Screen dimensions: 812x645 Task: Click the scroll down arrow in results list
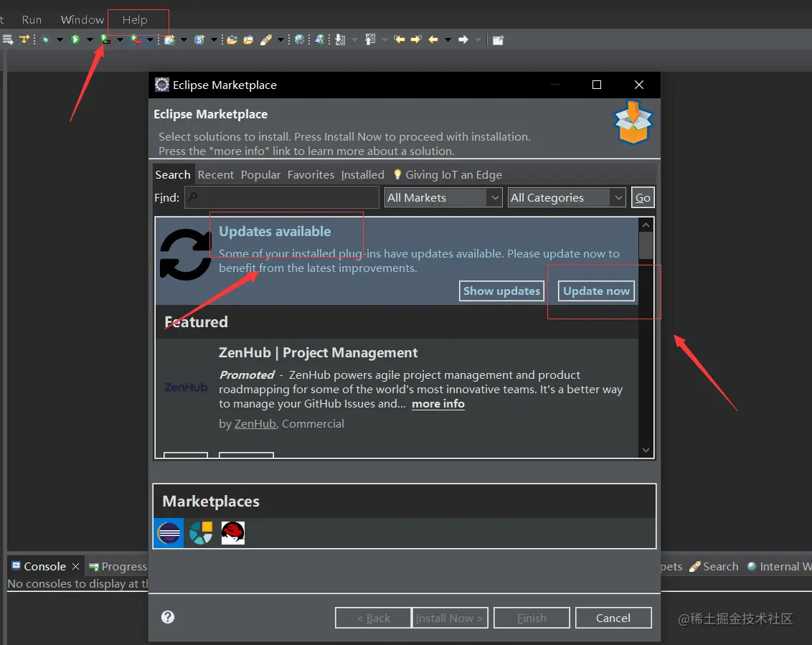(x=646, y=450)
